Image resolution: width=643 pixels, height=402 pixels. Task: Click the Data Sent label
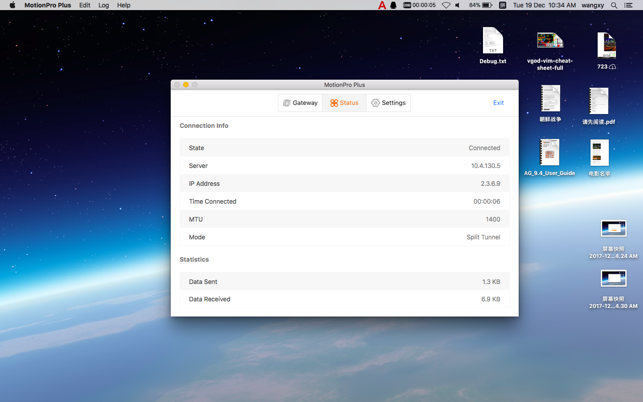click(203, 282)
